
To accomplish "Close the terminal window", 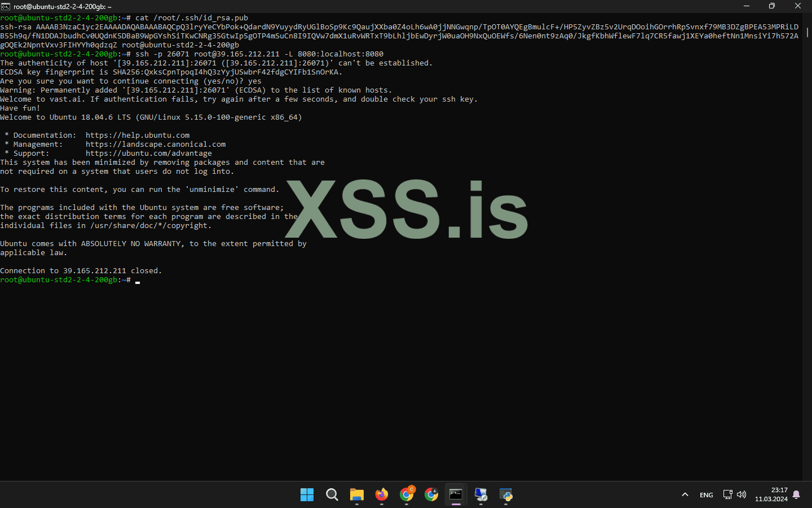I will tap(798, 6).
